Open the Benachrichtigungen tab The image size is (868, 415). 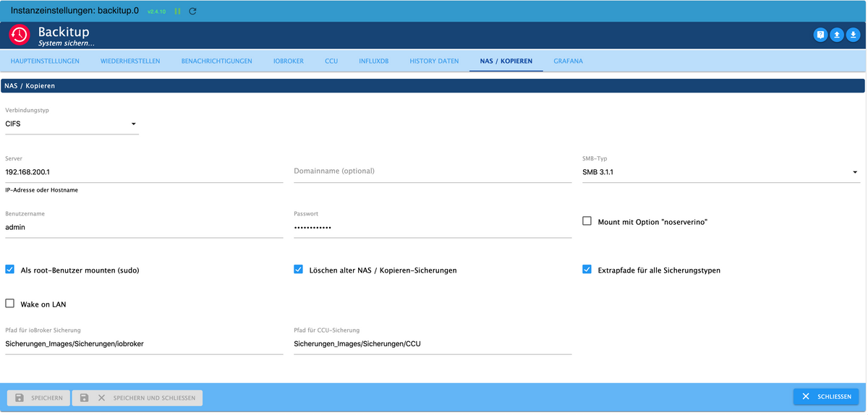pos(216,61)
